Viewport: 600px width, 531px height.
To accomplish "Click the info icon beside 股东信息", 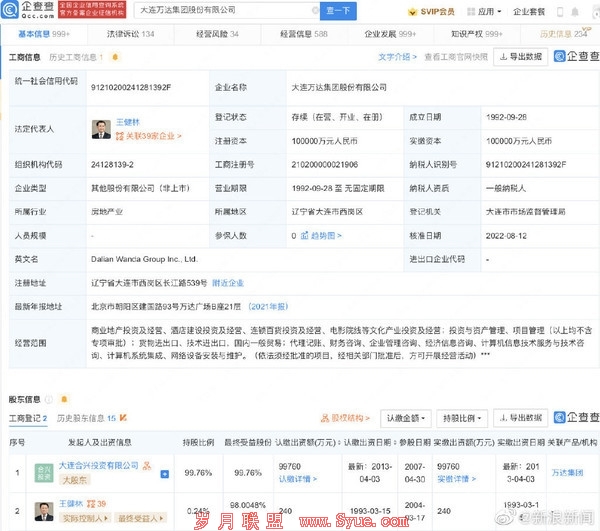I will coord(49,400).
